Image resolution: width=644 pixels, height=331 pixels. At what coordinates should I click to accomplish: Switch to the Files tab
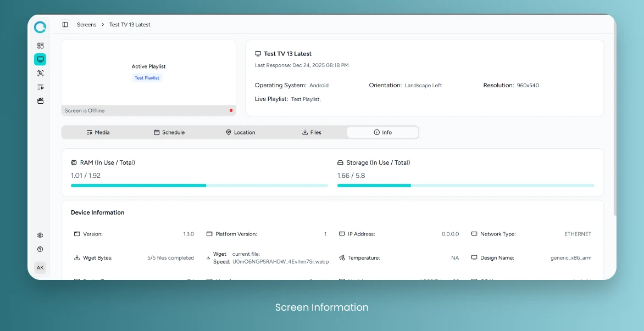[x=312, y=132]
